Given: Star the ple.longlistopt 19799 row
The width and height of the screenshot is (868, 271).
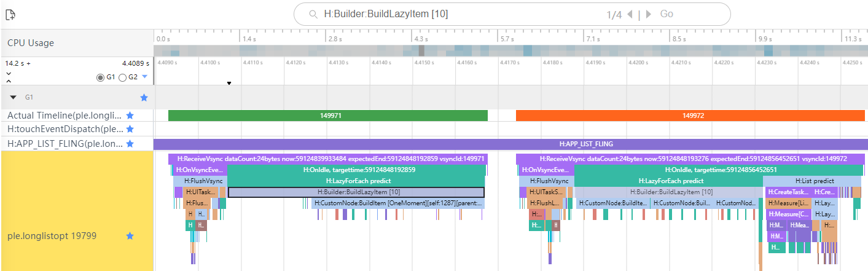Looking at the screenshot, I should pos(130,236).
